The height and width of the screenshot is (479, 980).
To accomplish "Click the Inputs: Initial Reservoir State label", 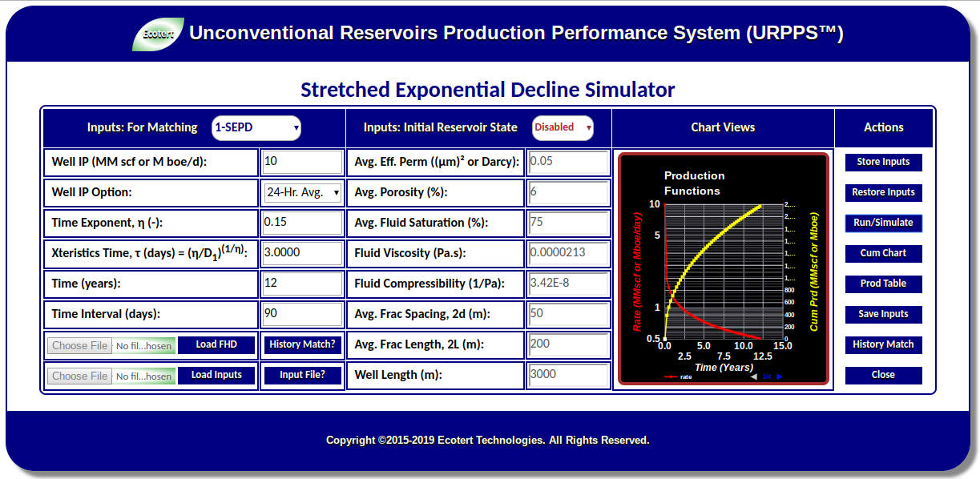I will click(441, 127).
